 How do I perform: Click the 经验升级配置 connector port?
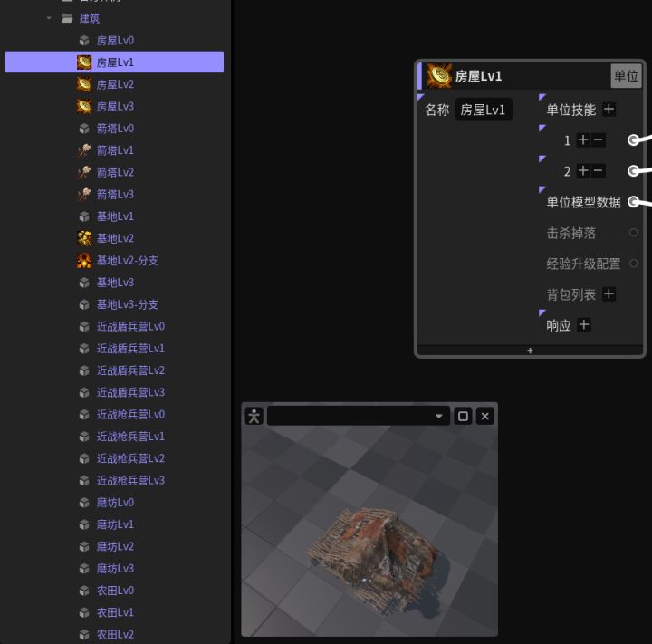click(x=633, y=264)
